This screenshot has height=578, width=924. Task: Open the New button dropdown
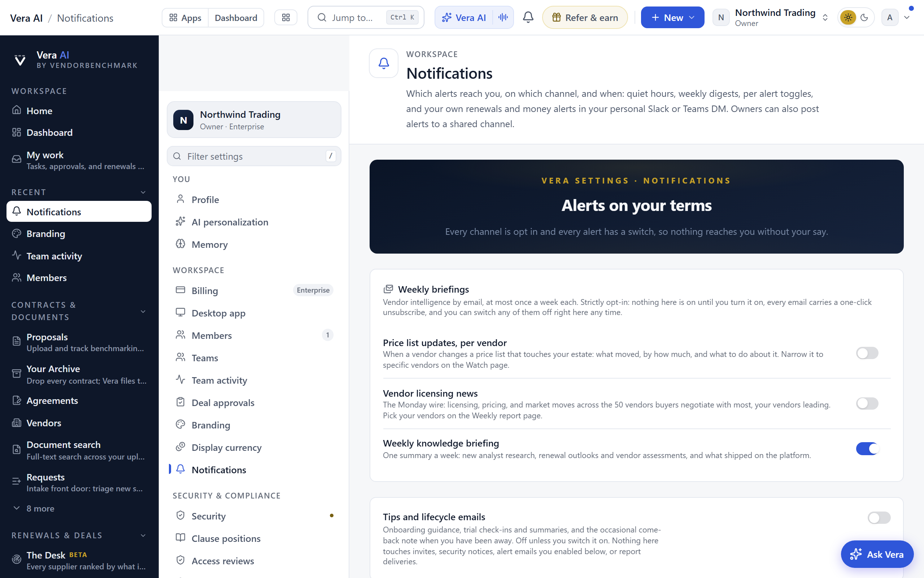point(672,18)
